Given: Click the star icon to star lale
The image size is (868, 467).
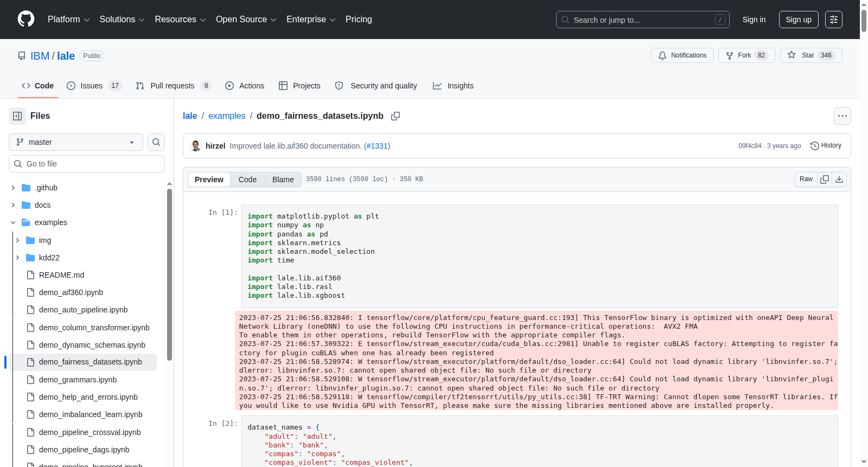Looking at the screenshot, I should pyautogui.click(x=792, y=55).
